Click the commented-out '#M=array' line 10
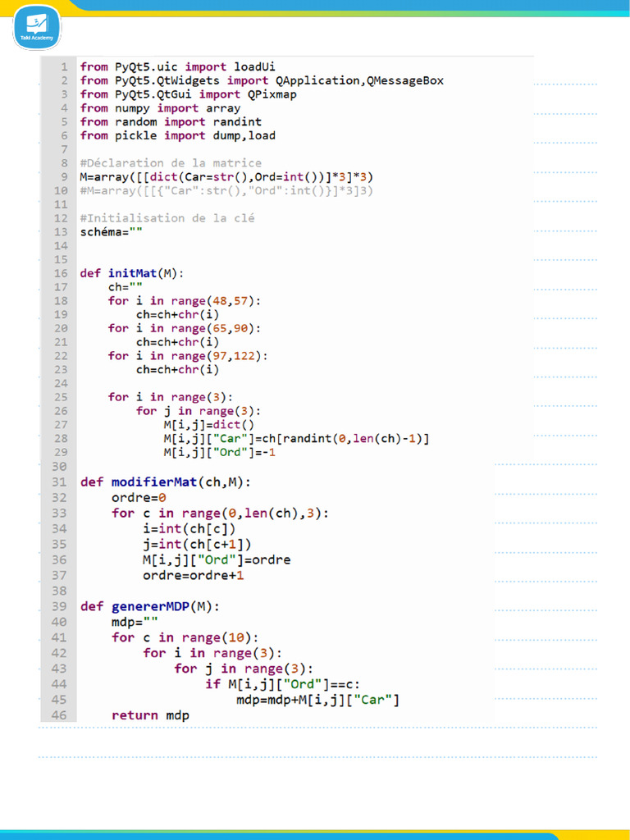 point(226,190)
